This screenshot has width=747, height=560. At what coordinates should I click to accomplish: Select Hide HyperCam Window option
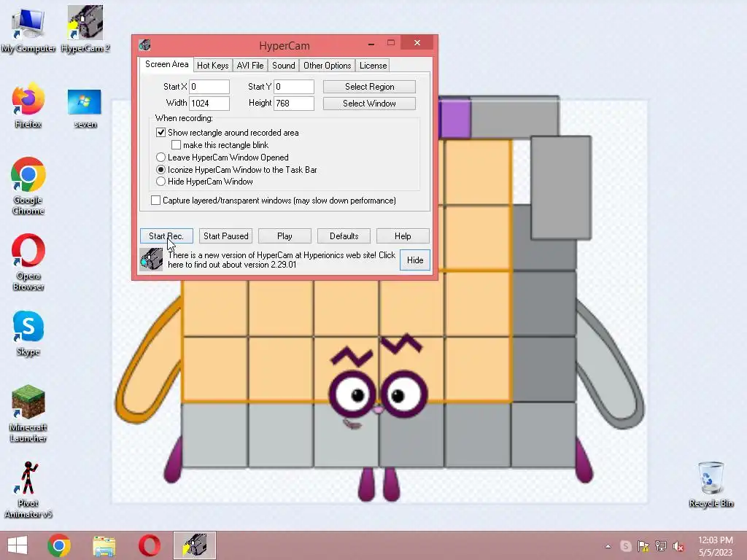click(x=161, y=182)
